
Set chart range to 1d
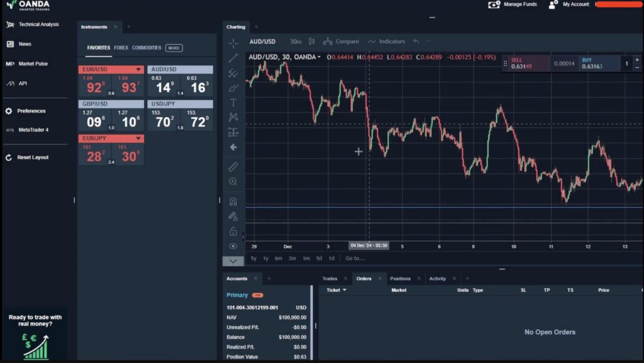331,259
